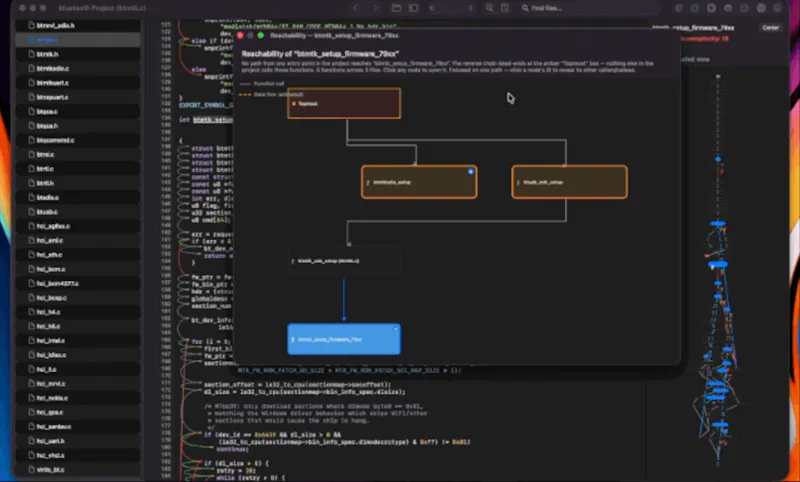Open hci_bcm4377.c in the file list
This screenshot has width=800, height=482.
[78, 283]
